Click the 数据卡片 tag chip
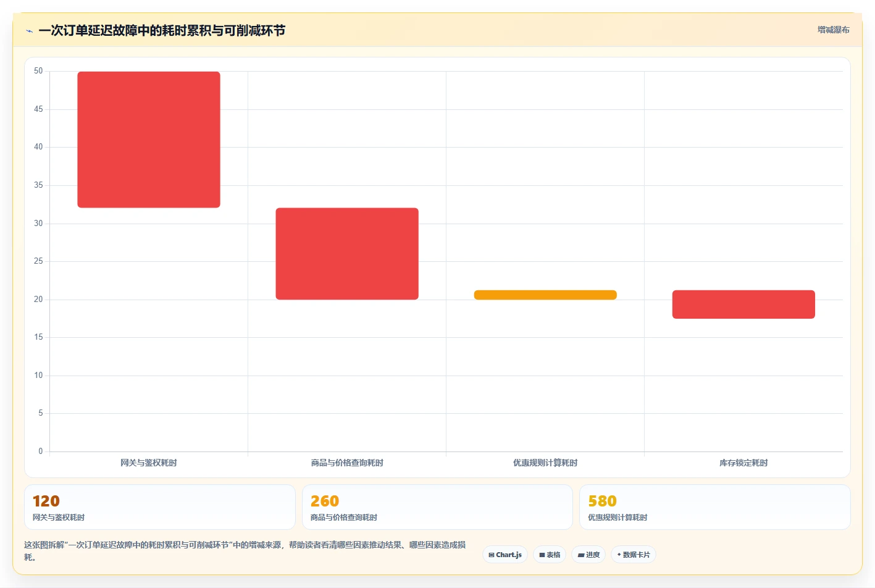Image resolution: width=875 pixels, height=588 pixels. pyautogui.click(x=634, y=555)
